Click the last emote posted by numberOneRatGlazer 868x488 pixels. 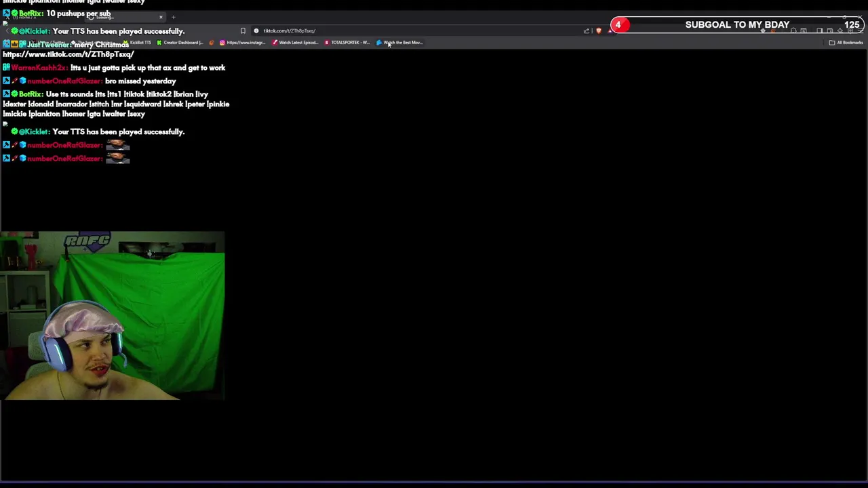(118, 158)
